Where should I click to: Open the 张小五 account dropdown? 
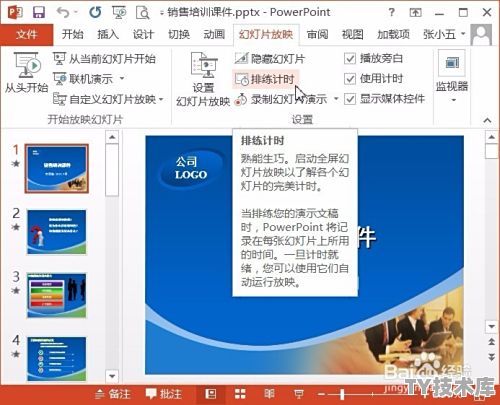coord(444,34)
